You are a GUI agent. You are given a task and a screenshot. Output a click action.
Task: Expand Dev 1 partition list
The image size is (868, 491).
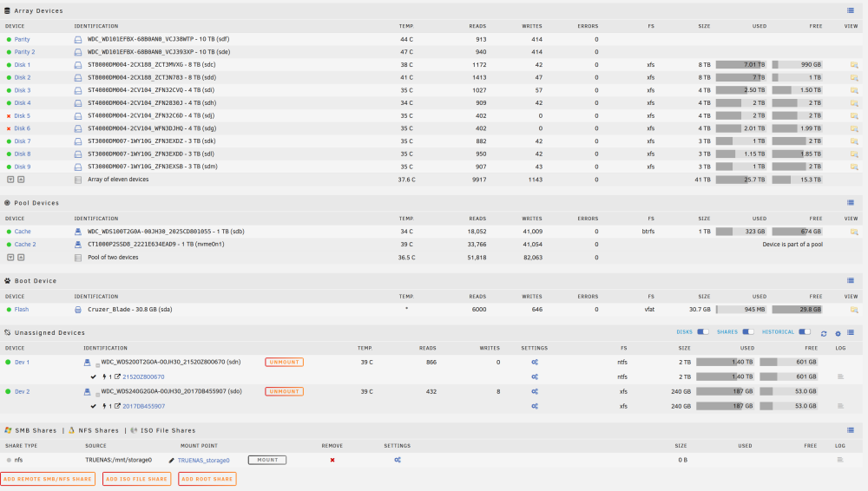[97, 365]
